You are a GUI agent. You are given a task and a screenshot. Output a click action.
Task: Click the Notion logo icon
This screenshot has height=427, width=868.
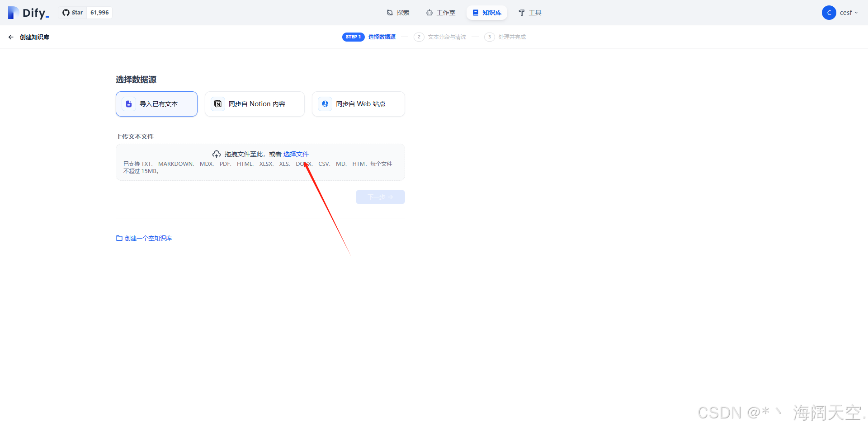[218, 104]
